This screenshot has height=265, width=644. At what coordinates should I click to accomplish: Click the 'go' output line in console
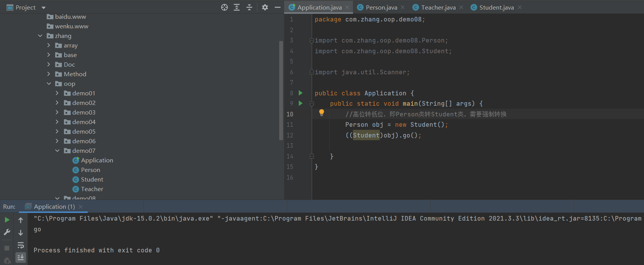point(37,229)
